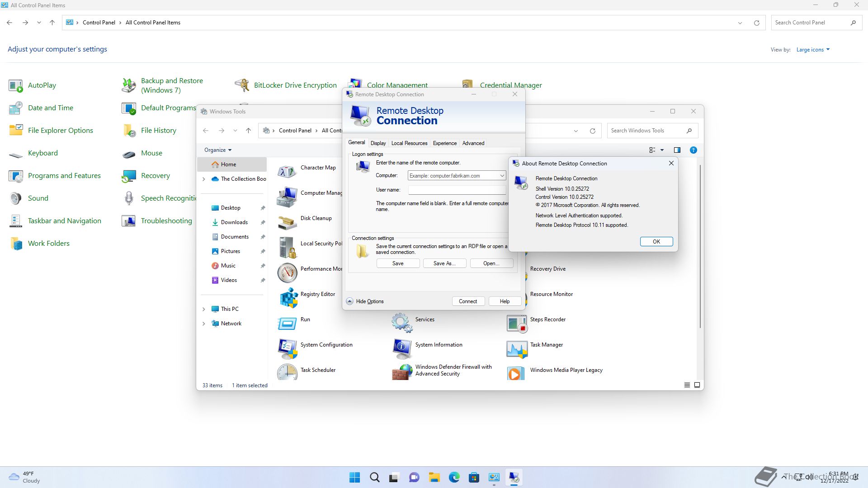This screenshot has height=488, width=868.
Task: Open Task Manager in Windows Tools
Action: (x=535, y=348)
